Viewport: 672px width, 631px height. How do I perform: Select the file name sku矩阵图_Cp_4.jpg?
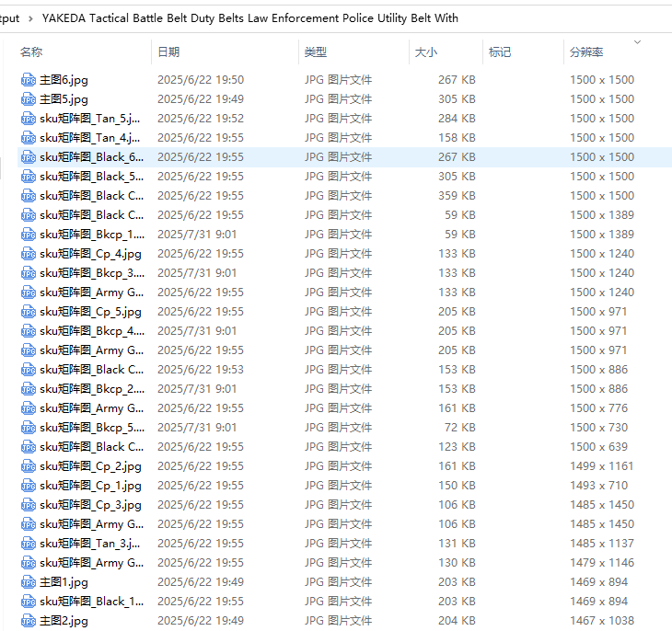point(90,254)
